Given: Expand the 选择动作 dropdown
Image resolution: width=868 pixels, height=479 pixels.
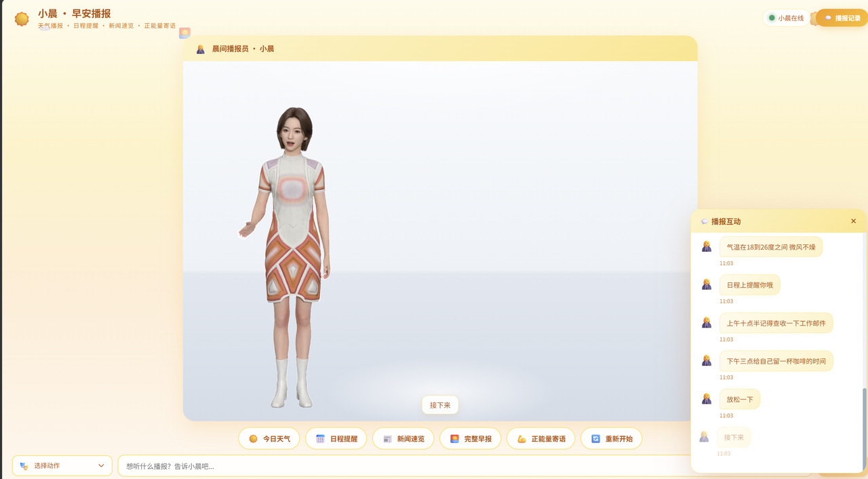Looking at the screenshot, I should tap(62, 465).
